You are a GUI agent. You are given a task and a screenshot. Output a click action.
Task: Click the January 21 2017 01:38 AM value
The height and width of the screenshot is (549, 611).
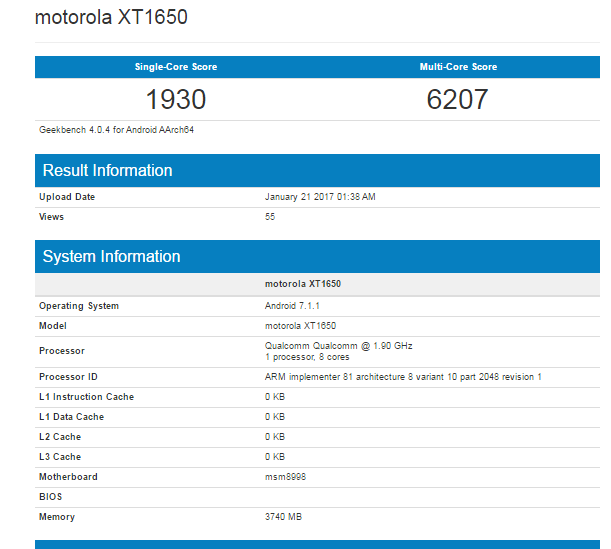320,197
